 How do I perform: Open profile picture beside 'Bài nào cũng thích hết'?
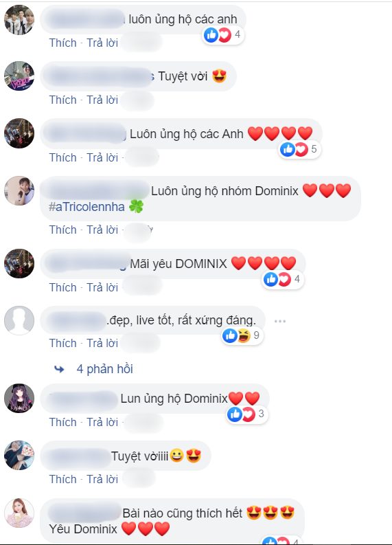tap(19, 513)
